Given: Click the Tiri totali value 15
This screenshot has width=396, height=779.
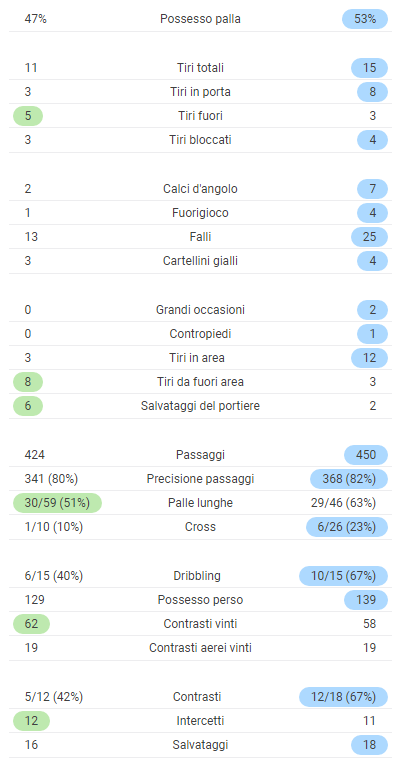Looking at the screenshot, I should (369, 68).
